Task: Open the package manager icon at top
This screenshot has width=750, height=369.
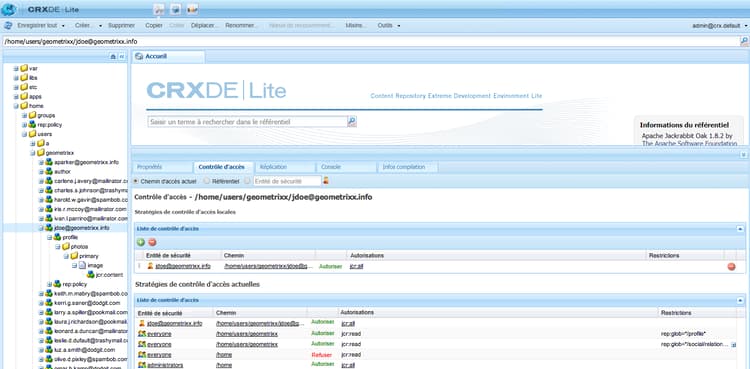Action: tap(176, 9)
